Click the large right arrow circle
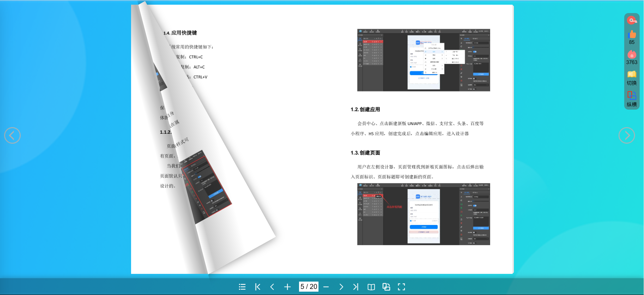Viewport: 644px width, 295px height. 627,135
